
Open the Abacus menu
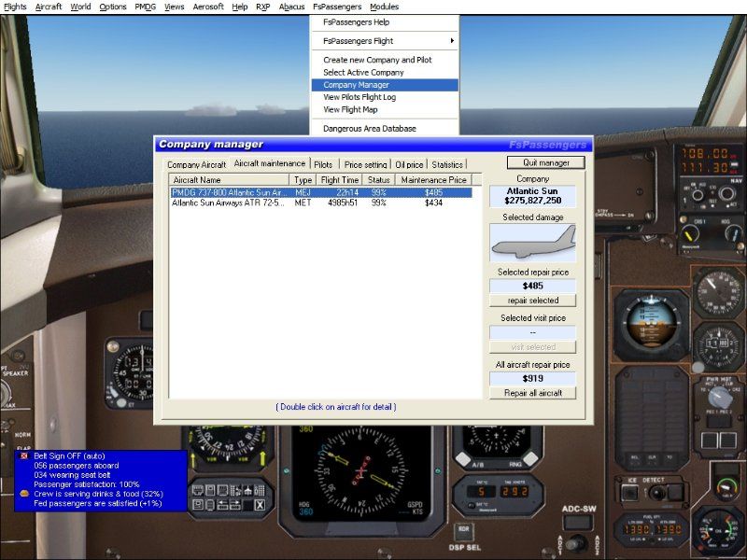click(291, 7)
